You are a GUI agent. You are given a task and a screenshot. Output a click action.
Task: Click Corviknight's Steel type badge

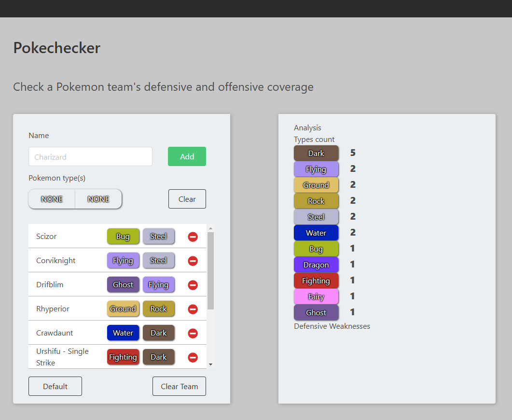click(x=159, y=261)
